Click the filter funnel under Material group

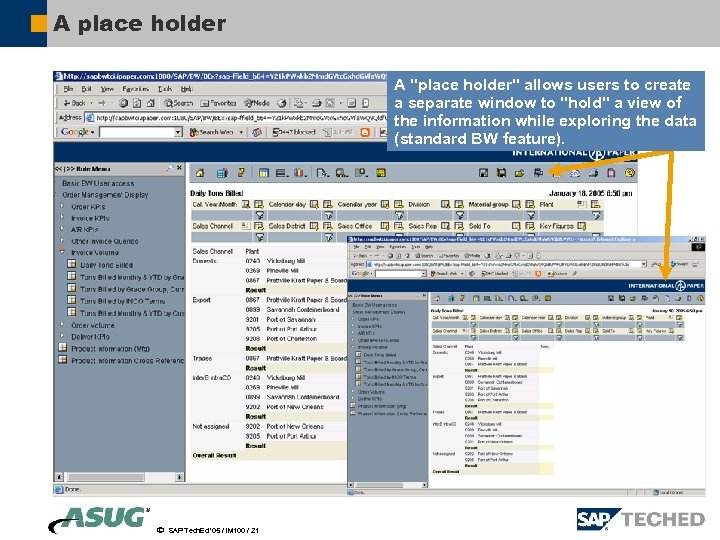click(531, 215)
